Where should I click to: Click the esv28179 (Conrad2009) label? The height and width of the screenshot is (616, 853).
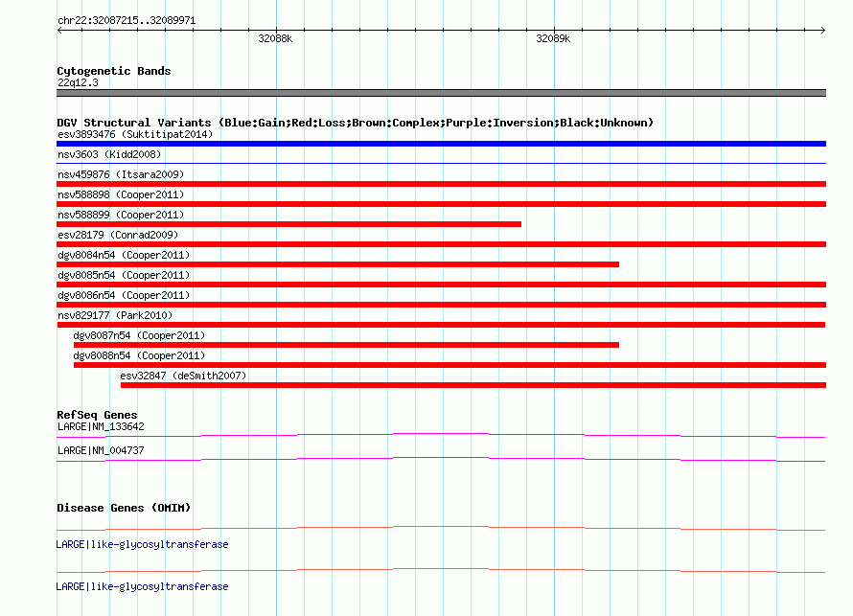(118, 235)
